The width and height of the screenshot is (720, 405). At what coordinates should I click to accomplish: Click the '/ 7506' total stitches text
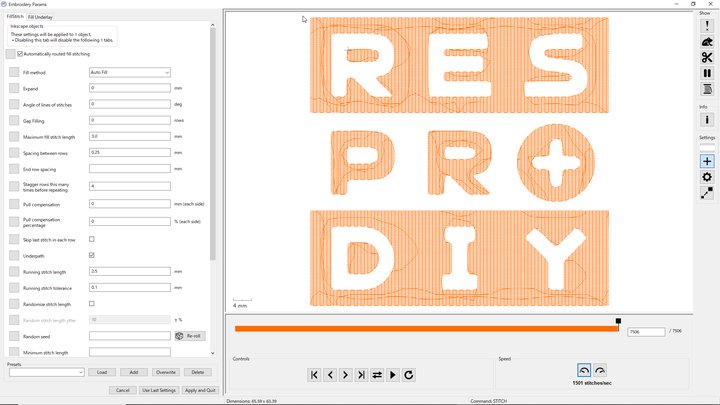(675, 331)
